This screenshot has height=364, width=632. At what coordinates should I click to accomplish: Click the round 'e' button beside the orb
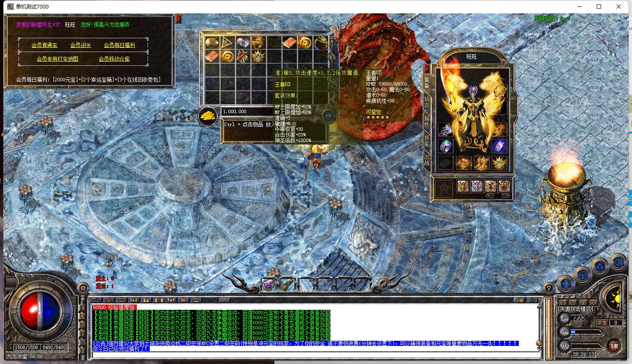tap(83, 287)
